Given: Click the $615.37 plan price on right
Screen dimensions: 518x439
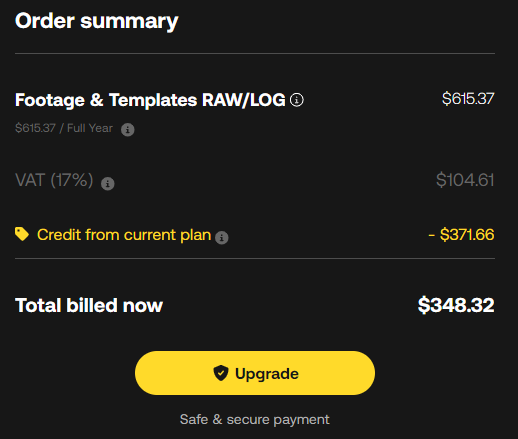Looking at the screenshot, I should (468, 99).
